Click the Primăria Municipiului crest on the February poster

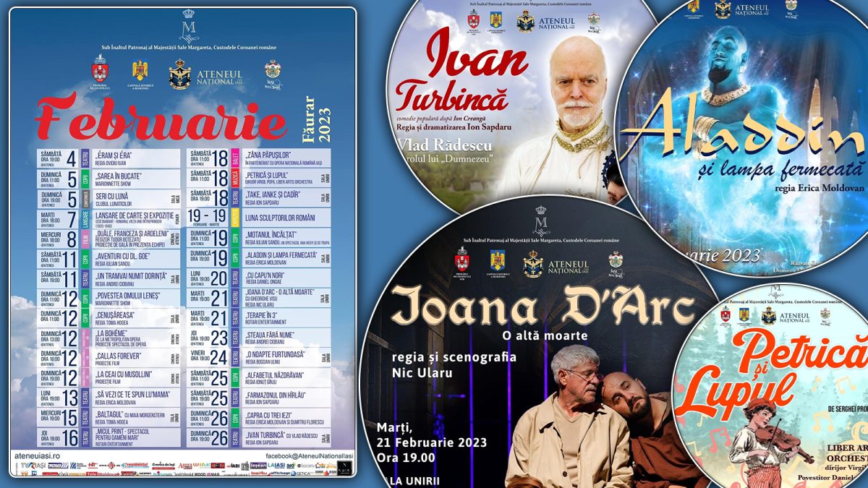100,71
